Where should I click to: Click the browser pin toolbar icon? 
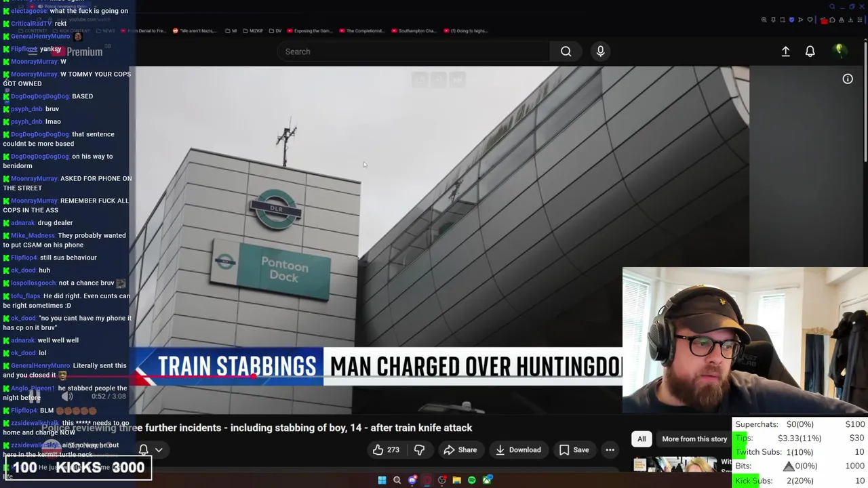point(773,20)
